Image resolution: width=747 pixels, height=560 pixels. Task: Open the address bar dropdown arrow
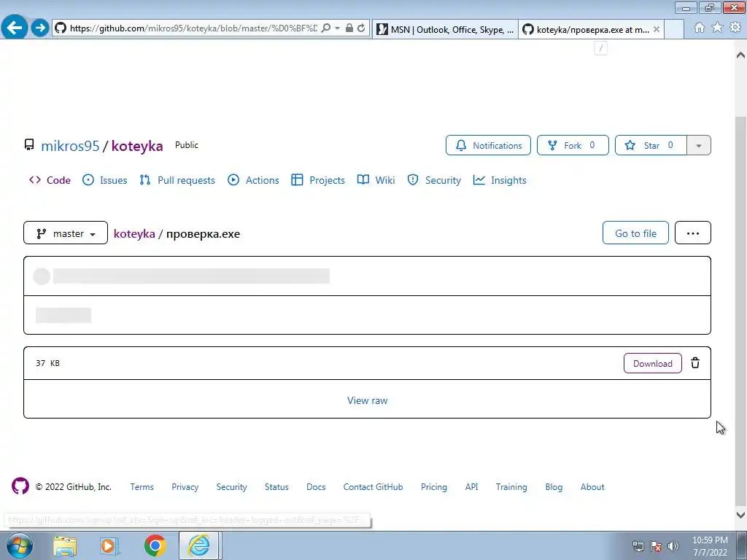pyautogui.click(x=337, y=28)
